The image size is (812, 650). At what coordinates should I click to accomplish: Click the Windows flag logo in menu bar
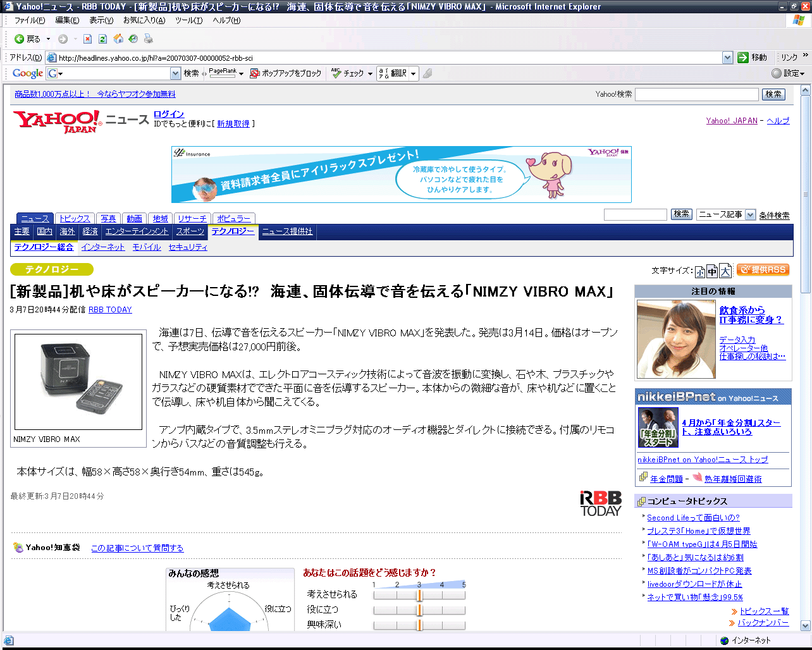799,20
